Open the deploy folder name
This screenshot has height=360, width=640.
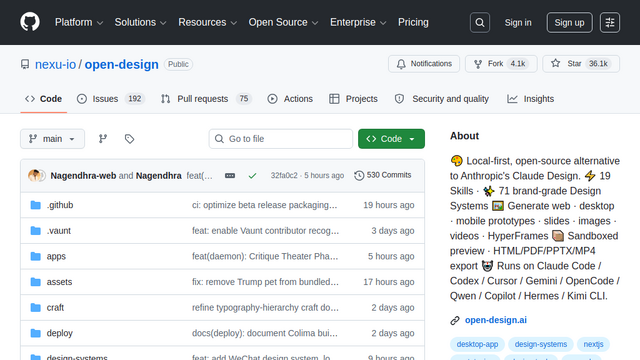(x=60, y=333)
